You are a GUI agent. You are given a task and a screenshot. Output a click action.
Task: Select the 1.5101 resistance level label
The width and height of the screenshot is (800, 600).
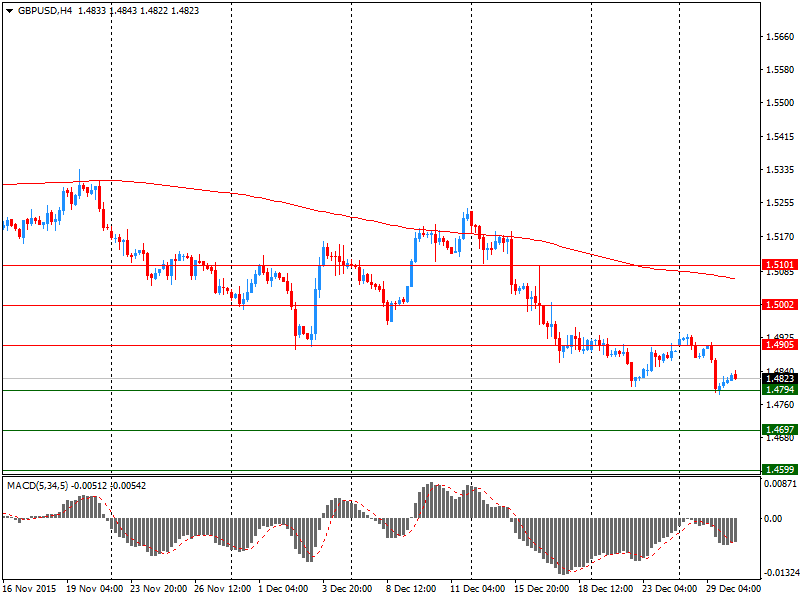[x=780, y=264]
